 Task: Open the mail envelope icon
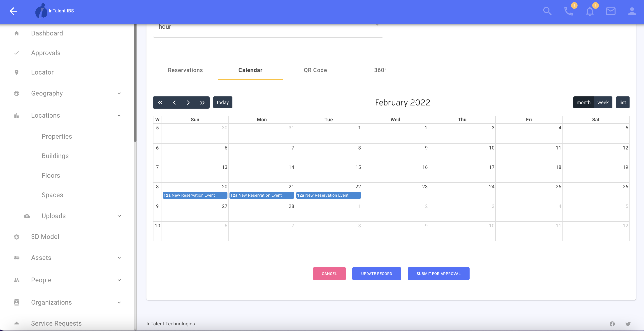[x=611, y=11]
